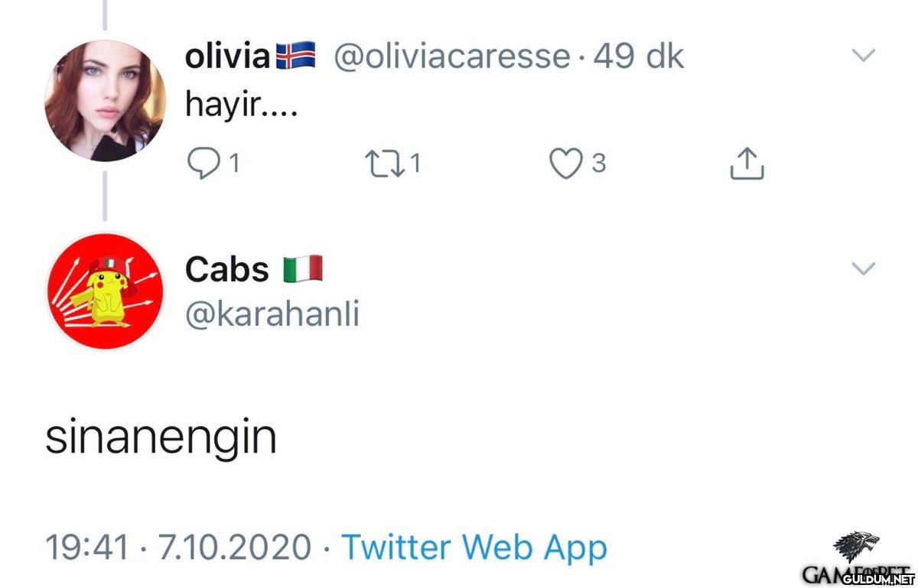Go to the @karahanli profile handle
This screenshot has width=918, height=588.
272,313
